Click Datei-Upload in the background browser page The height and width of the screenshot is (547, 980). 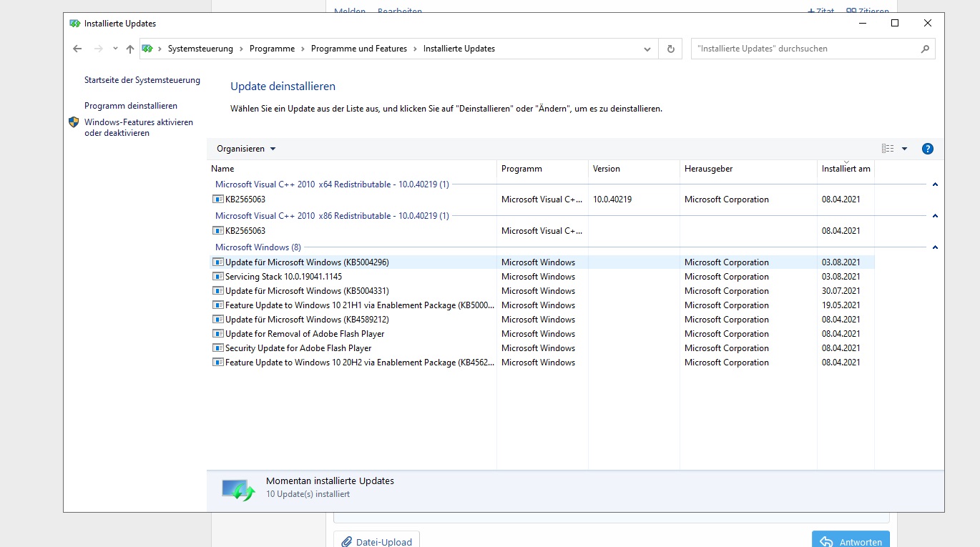pyautogui.click(x=376, y=541)
